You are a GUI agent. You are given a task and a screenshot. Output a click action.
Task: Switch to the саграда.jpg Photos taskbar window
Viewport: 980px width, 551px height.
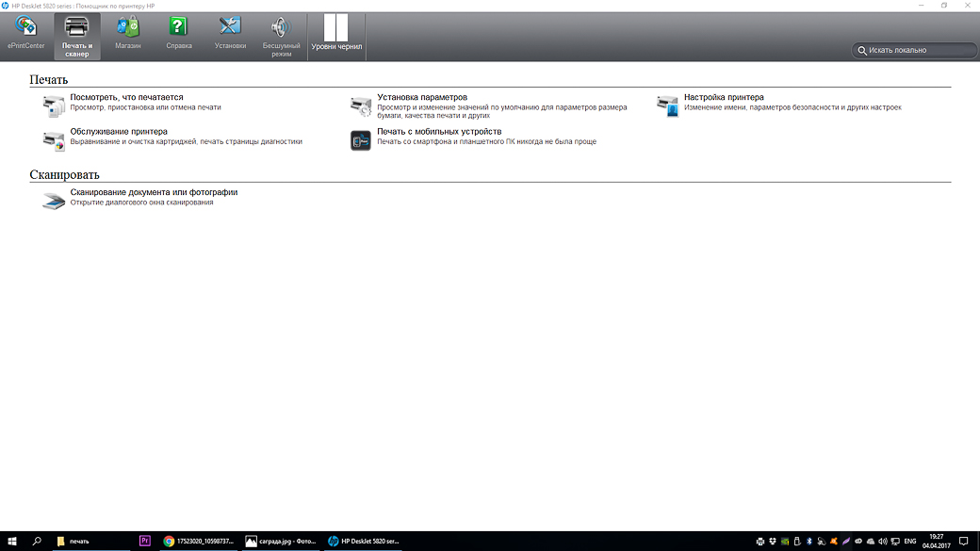click(281, 541)
